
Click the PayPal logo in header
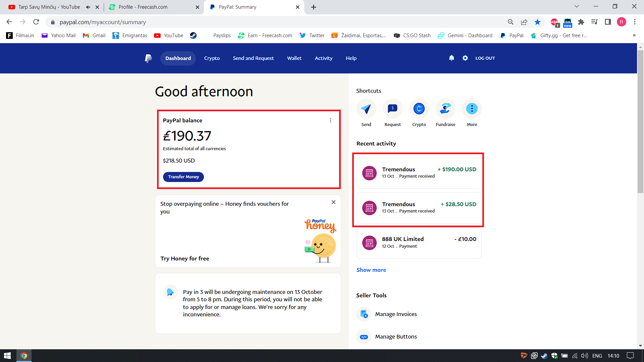(148, 58)
